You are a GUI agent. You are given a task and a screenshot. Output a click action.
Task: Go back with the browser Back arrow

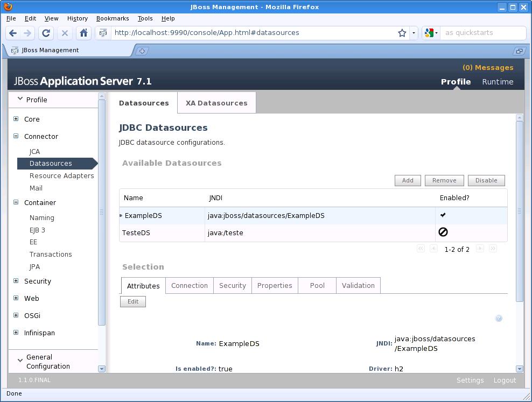click(13, 33)
